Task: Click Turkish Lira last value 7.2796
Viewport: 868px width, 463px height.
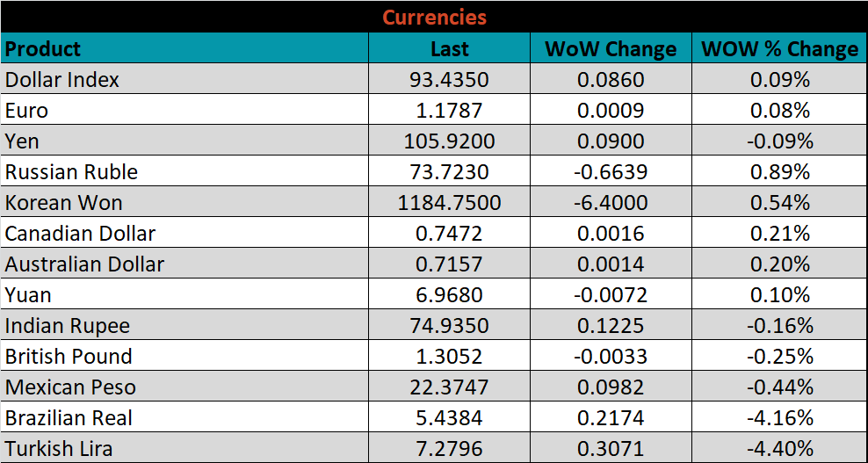Action: tap(449, 449)
